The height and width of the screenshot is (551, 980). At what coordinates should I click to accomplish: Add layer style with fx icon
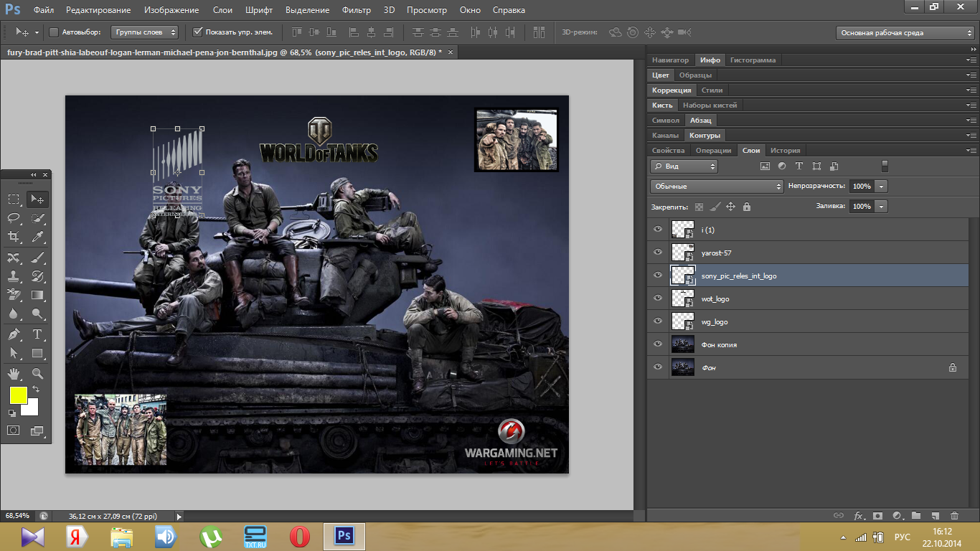(x=858, y=516)
